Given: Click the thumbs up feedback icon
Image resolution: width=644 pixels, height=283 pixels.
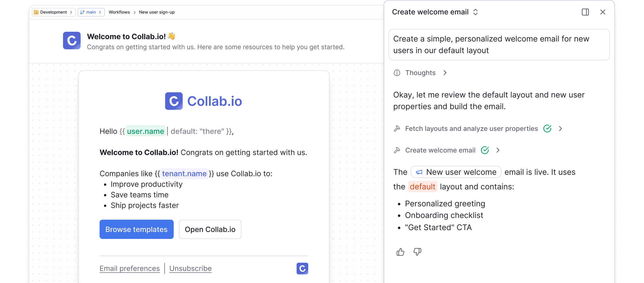Looking at the screenshot, I should pos(400,252).
